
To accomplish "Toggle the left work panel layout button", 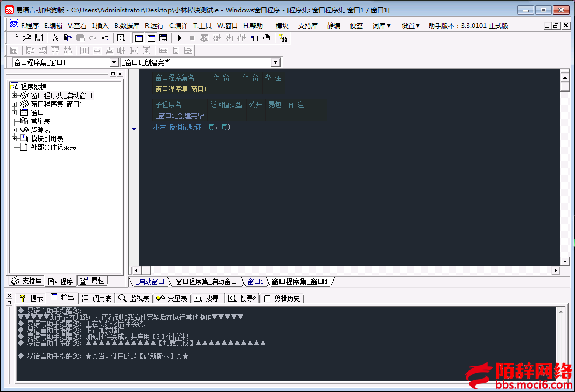I will pos(139,38).
